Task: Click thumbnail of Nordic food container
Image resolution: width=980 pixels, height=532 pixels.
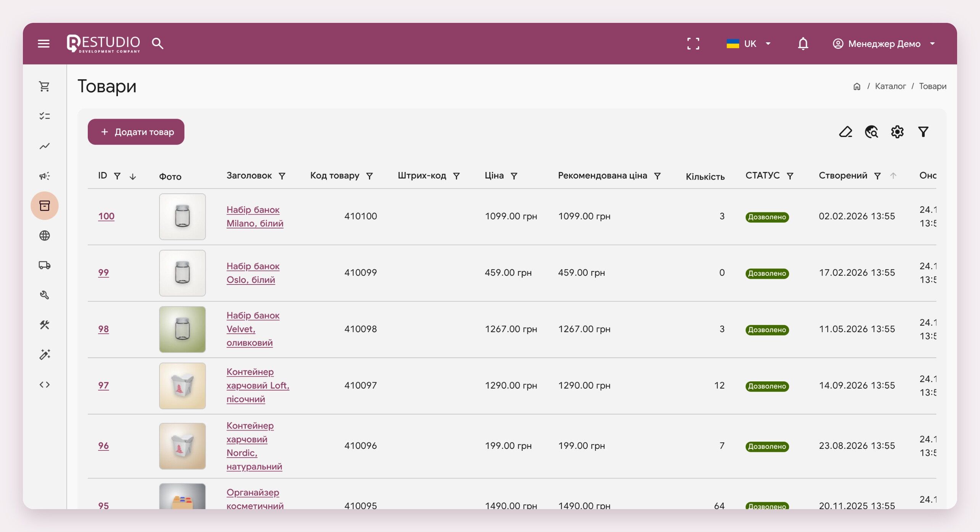Action: [x=182, y=446]
